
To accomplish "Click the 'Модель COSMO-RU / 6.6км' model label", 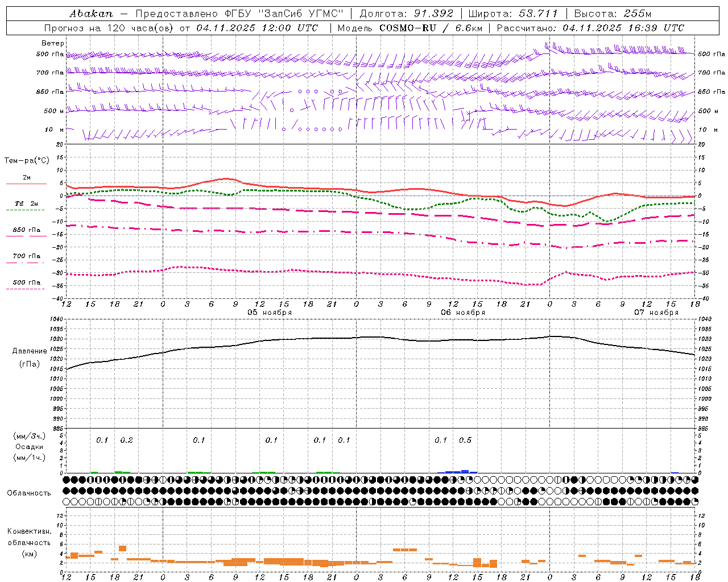I will point(410,28).
